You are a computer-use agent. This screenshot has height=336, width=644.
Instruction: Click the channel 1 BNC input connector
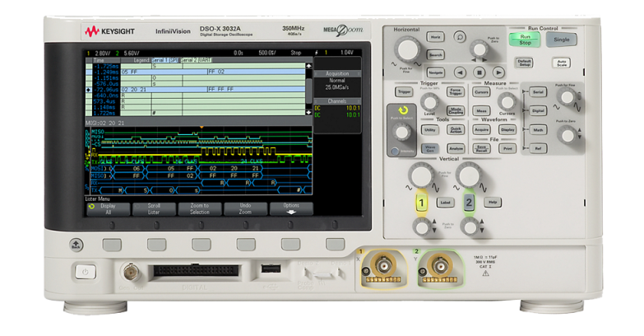(383, 267)
